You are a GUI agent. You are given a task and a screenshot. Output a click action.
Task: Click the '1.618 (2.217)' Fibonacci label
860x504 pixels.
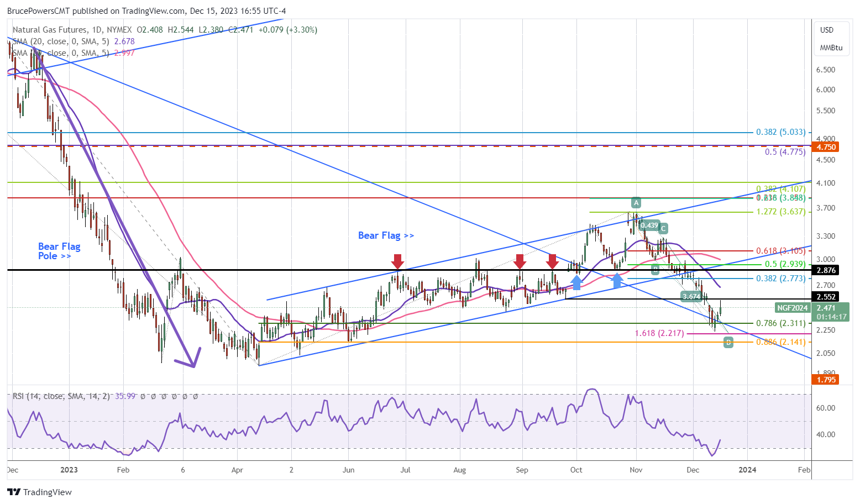click(x=660, y=333)
